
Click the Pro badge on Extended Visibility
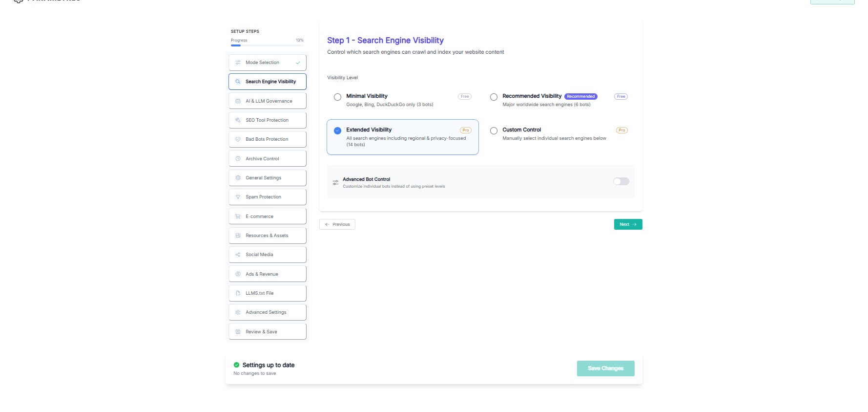click(x=466, y=130)
